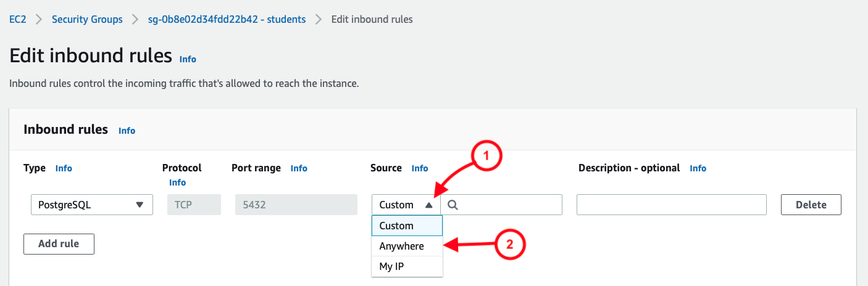Collapse the Custom source dropdown
This screenshot has width=868, height=286.
tap(406, 205)
